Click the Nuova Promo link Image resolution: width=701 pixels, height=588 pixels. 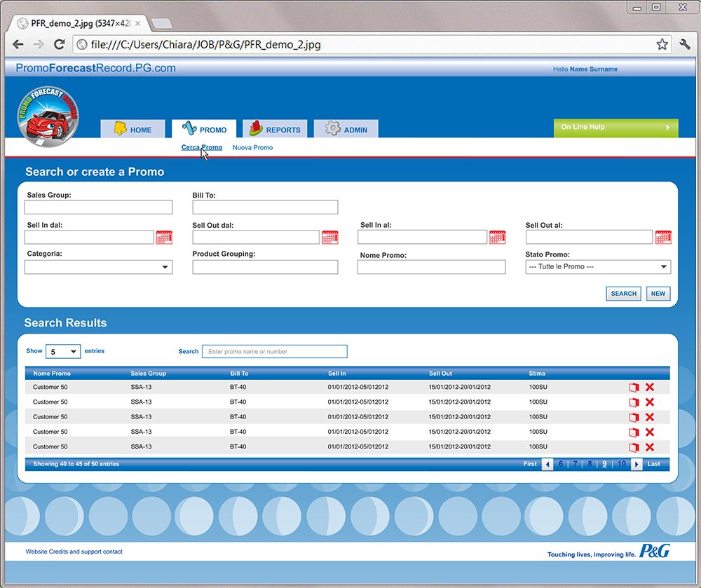[x=252, y=148]
